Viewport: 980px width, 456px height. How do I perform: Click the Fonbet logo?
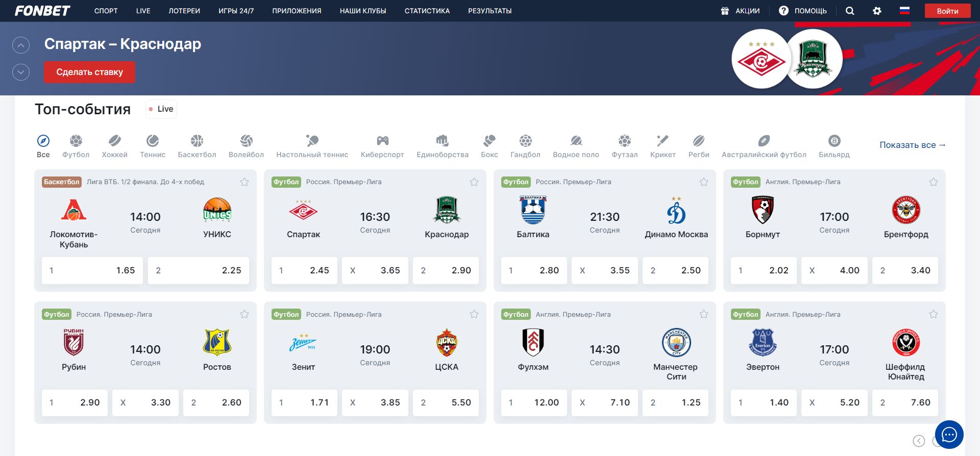42,11
